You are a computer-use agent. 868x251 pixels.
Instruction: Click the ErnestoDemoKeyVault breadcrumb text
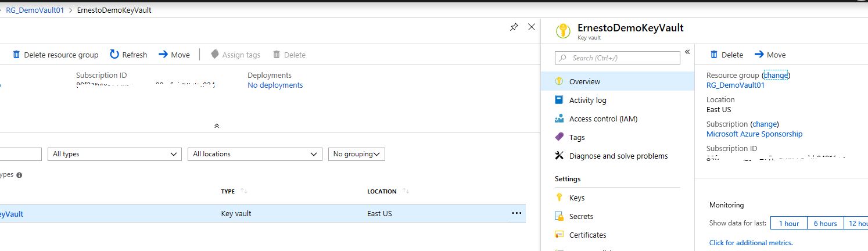point(114,10)
